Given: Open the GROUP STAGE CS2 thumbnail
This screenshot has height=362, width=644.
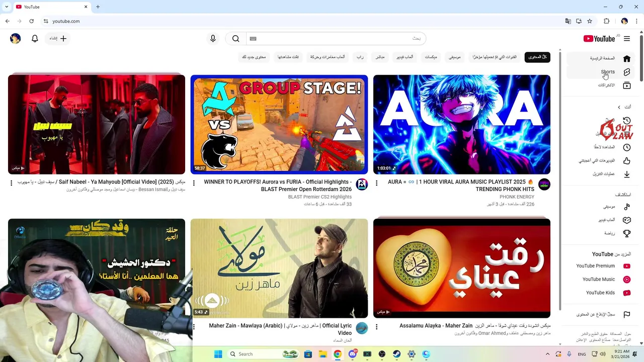Looking at the screenshot, I should pos(279,125).
